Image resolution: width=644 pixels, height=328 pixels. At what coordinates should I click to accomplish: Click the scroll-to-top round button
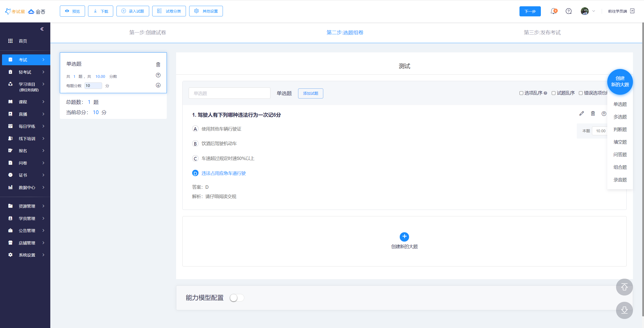pos(624,287)
